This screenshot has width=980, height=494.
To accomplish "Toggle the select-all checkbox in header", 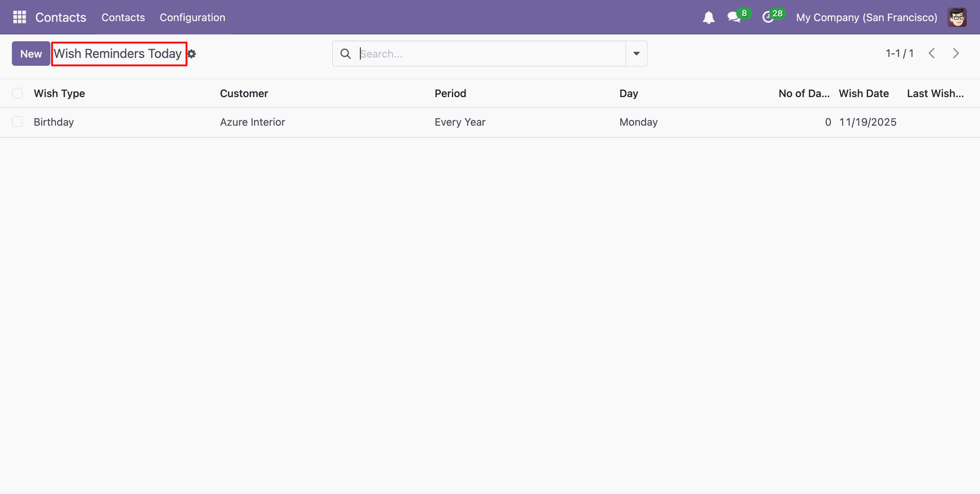I will click(17, 93).
